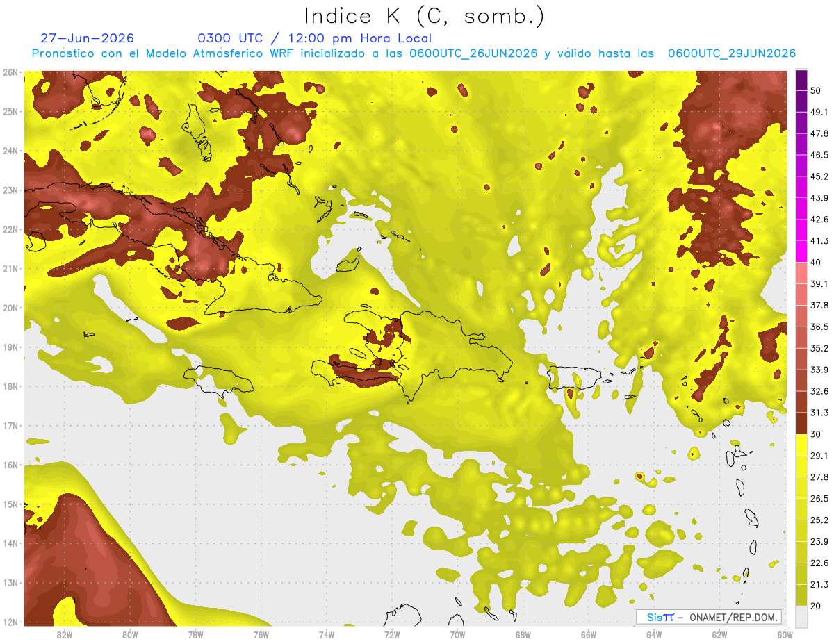Click the latitude axis label "13N"
This screenshot has width=834, height=644.
click(10, 582)
